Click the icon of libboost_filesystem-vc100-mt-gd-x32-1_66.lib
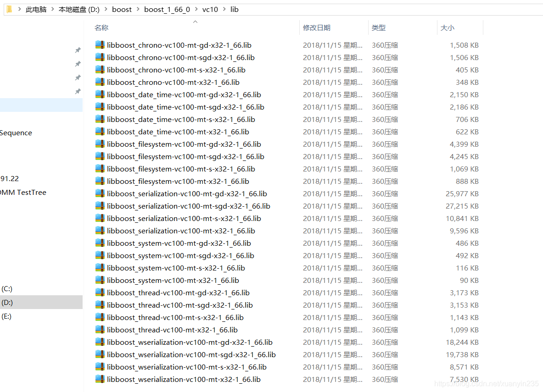Image resolution: width=543 pixels, height=392 pixels. click(x=100, y=144)
